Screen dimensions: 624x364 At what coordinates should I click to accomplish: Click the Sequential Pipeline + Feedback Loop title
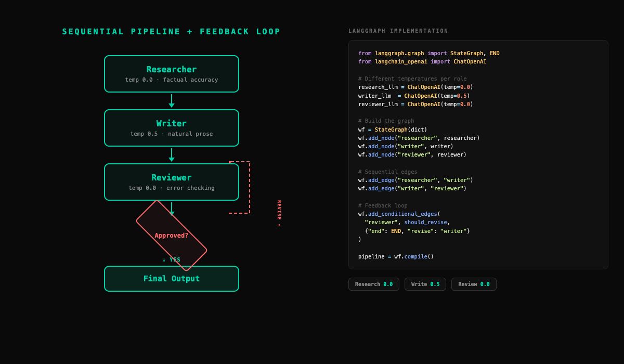pyautogui.click(x=172, y=32)
